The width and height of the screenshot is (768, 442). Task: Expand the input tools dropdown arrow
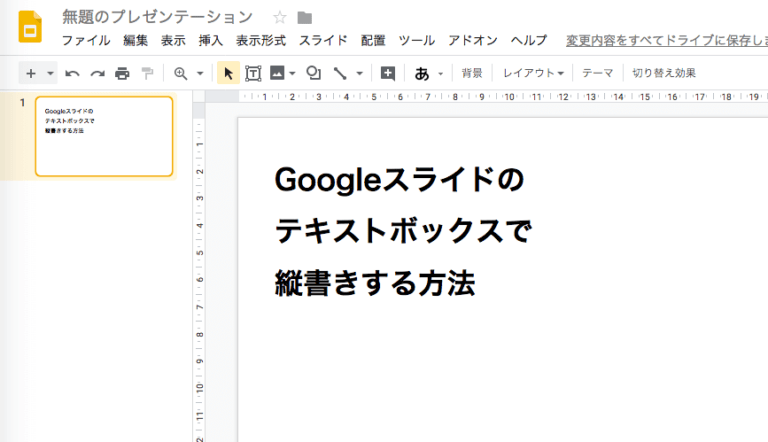point(440,74)
